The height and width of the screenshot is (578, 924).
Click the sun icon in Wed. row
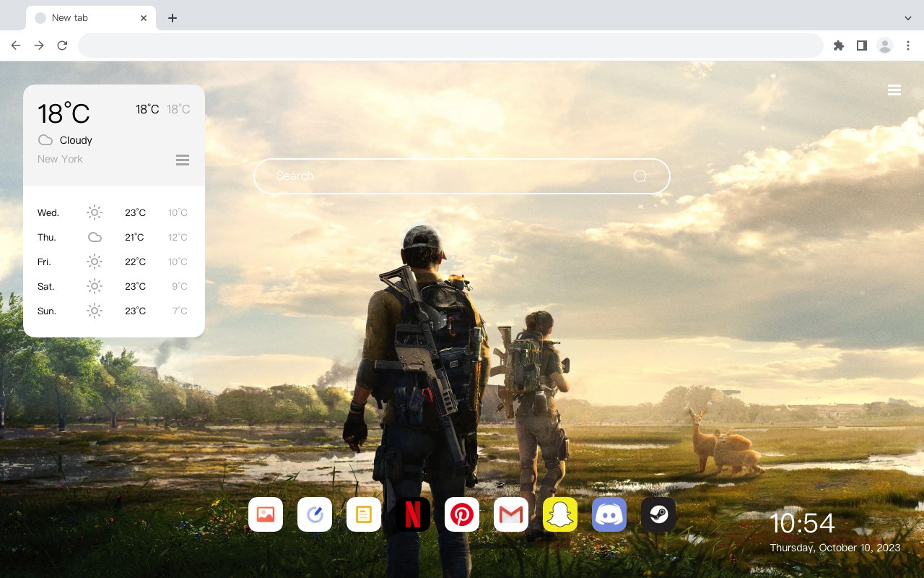tap(95, 212)
